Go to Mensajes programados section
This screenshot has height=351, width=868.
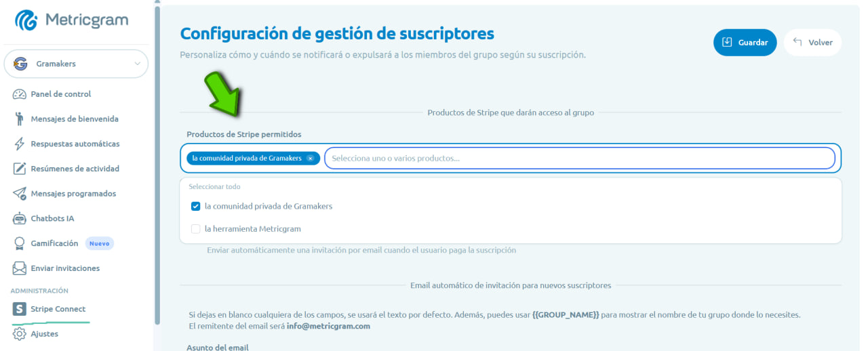click(73, 194)
